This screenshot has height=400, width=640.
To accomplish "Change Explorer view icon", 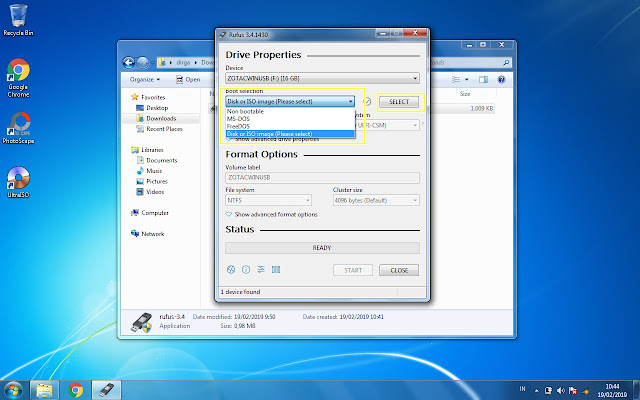I will 456,80.
